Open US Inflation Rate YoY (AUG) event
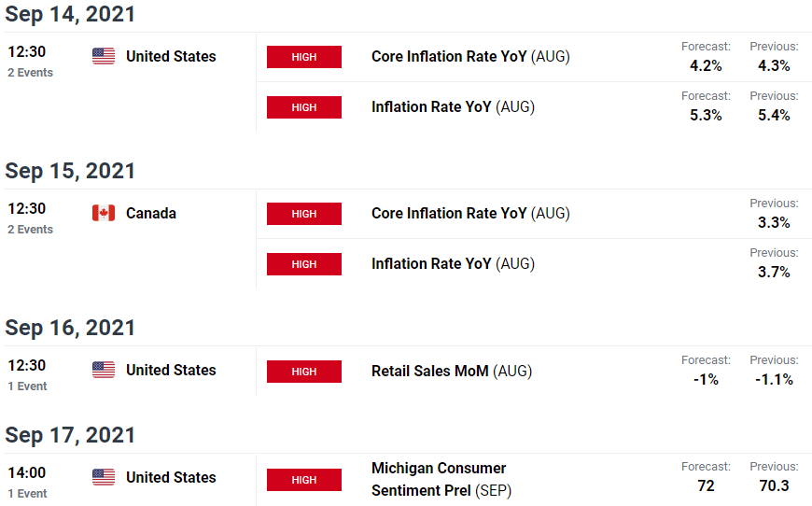812x506 pixels. point(453,106)
